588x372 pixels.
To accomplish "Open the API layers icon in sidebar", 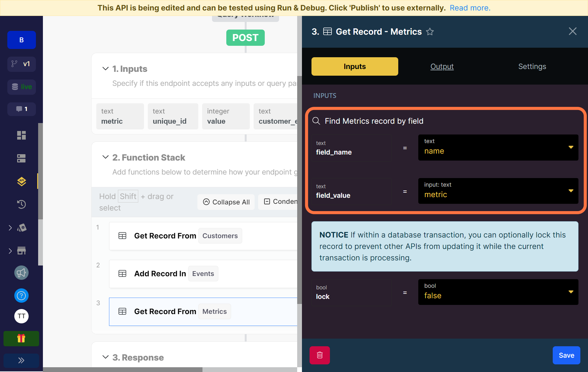I will point(21,181).
